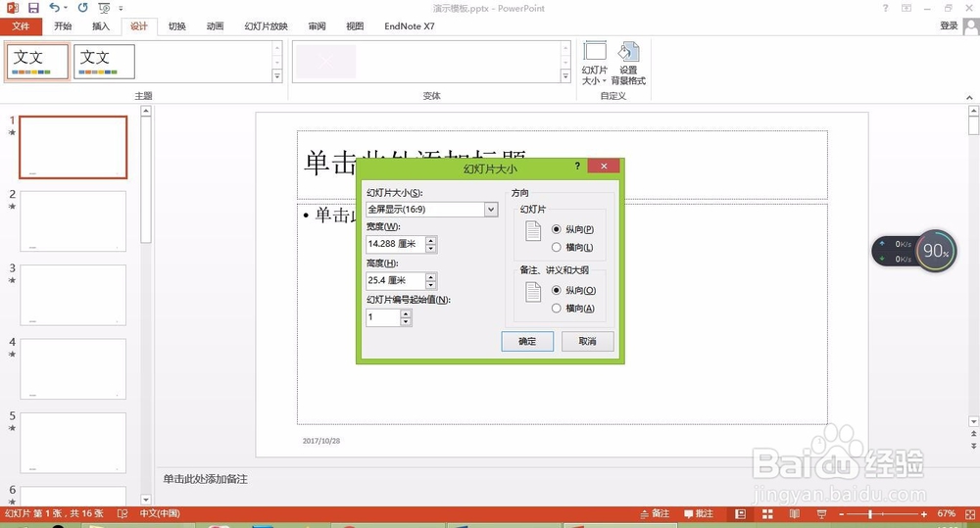Image resolution: width=980 pixels, height=528 pixels.
Task: Click the 高度 height input field
Action: pos(396,280)
